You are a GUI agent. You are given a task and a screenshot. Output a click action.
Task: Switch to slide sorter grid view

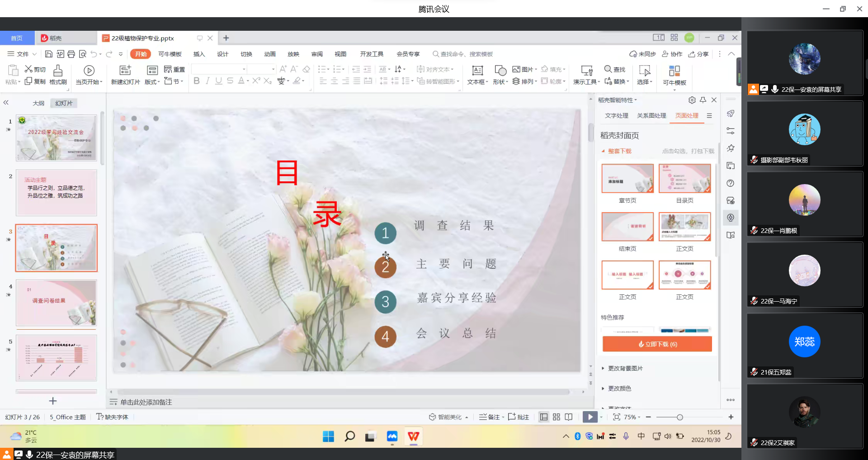point(557,417)
